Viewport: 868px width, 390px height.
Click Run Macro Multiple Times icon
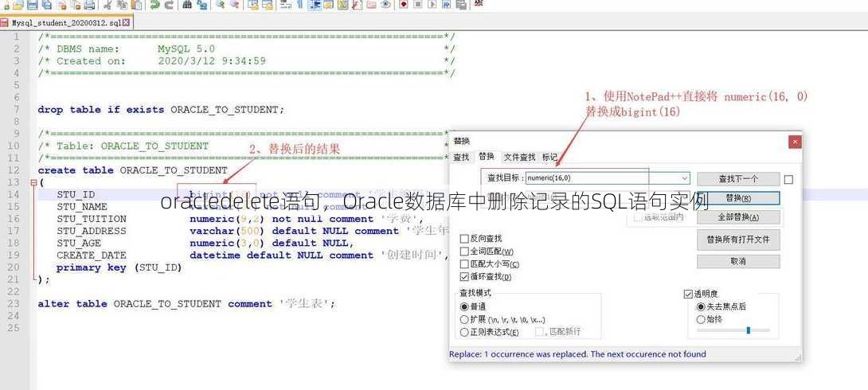point(446,5)
